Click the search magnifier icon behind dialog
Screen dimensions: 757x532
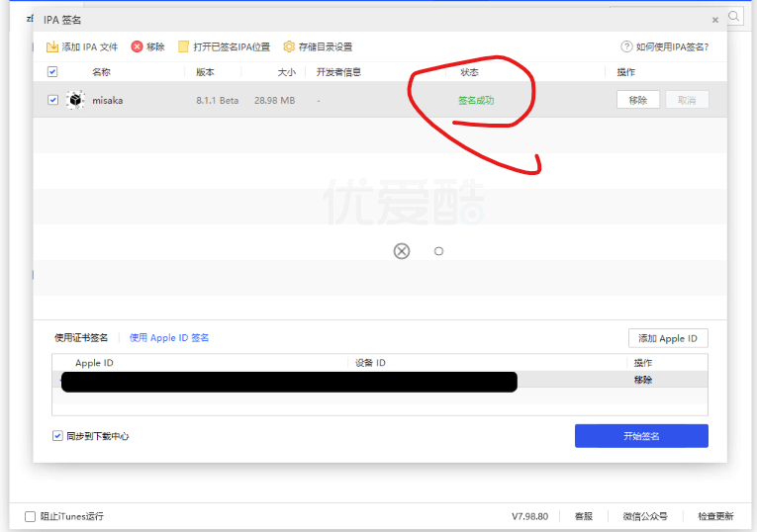734,17
